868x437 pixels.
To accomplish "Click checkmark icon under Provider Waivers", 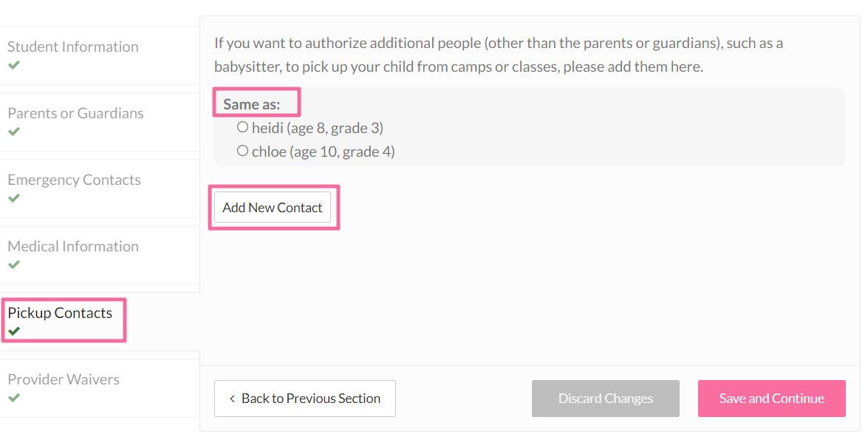I will 14,398.
